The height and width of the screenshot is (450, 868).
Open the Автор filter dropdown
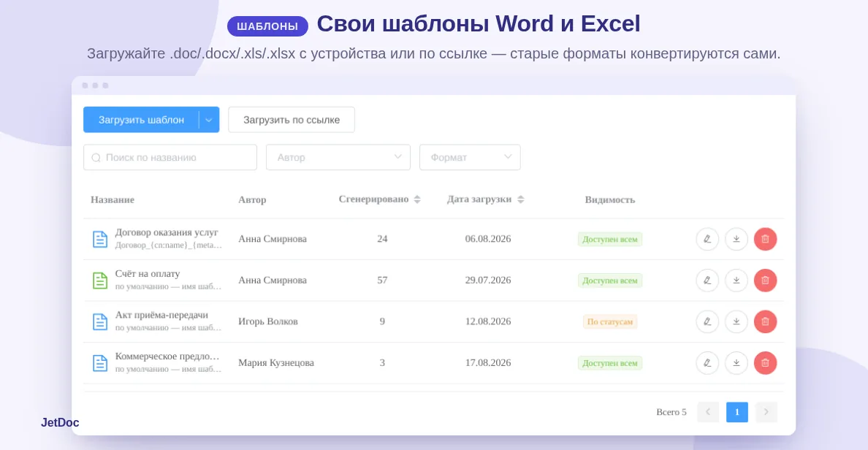(338, 157)
